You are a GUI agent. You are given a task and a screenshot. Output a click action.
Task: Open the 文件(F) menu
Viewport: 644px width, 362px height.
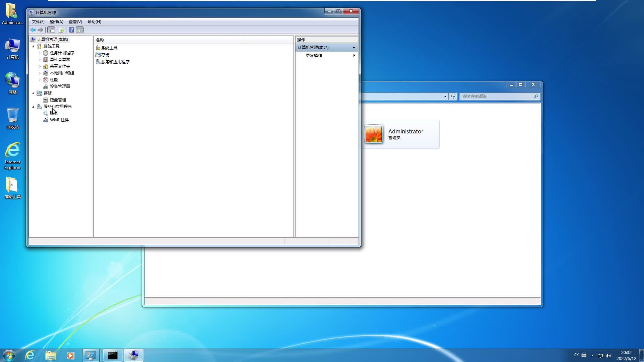point(38,22)
